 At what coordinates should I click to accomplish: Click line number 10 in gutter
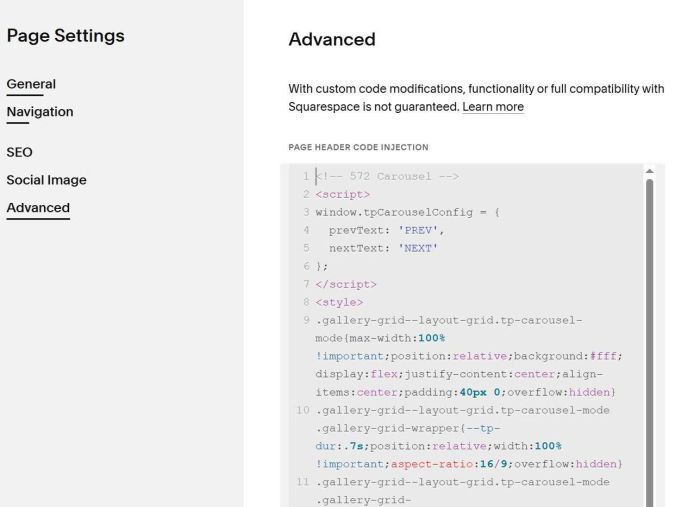point(302,411)
